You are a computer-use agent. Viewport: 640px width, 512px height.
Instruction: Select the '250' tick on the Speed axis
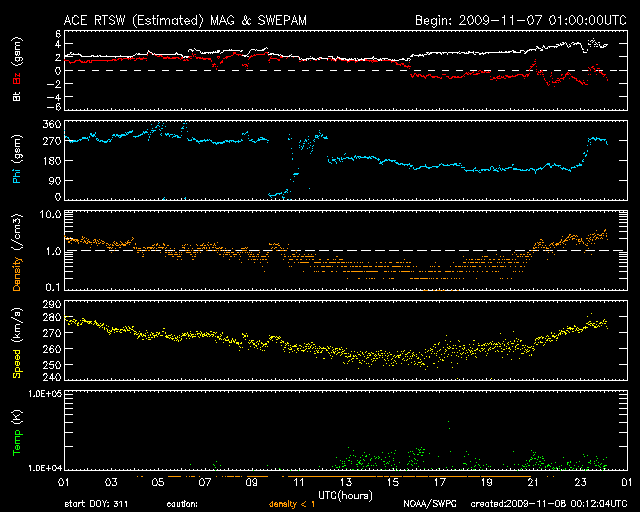click(x=52, y=365)
